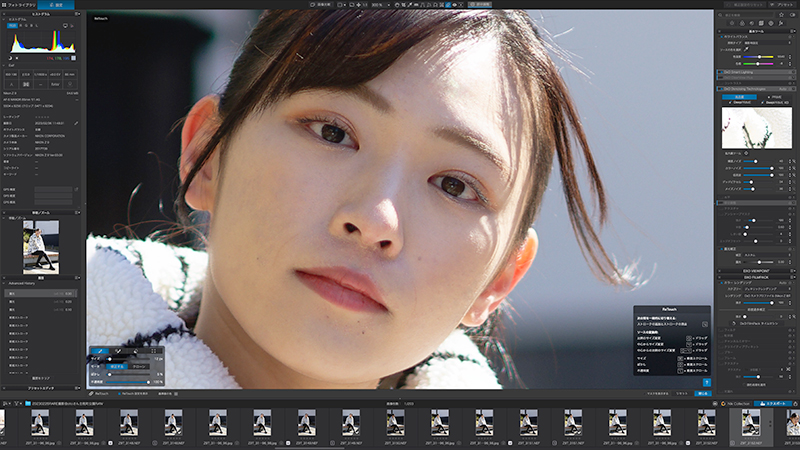Click the blue question mark help icon

click(x=707, y=382)
